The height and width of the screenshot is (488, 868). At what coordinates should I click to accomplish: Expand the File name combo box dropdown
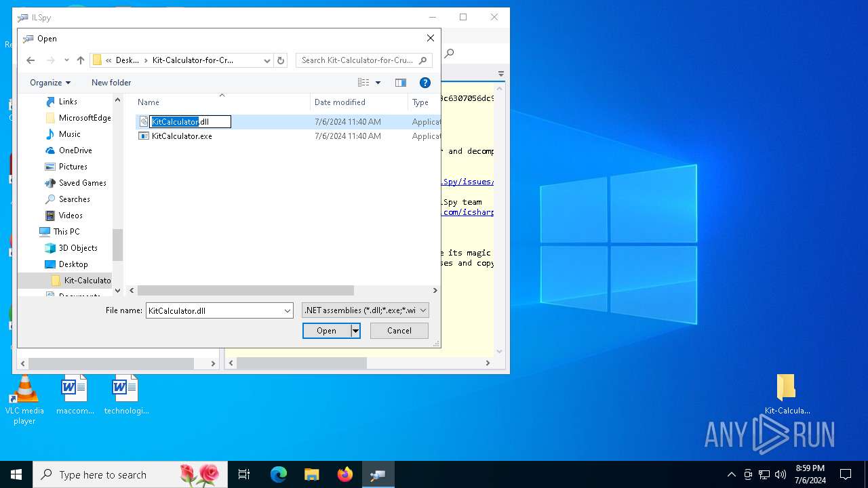(x=288, y=311)
